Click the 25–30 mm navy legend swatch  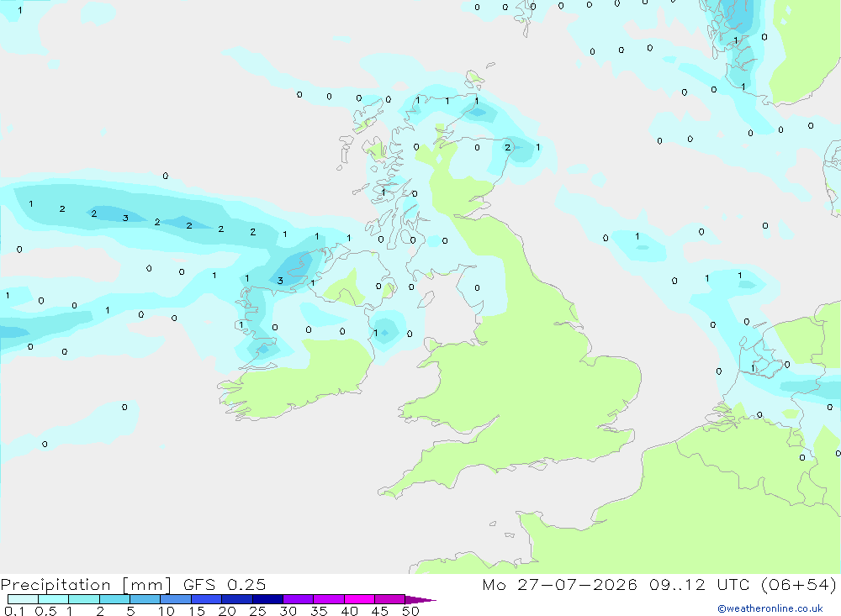[267, 599]
